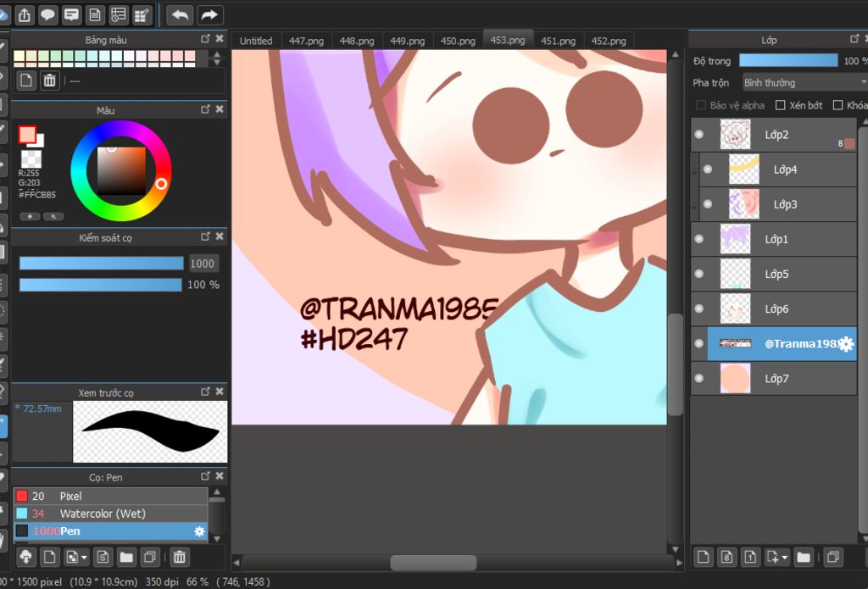Pop out the Kiểm soát cọ panel
The width and height of the screenshot is (868, 589).
pyautogui.click(x=205, y=236)
